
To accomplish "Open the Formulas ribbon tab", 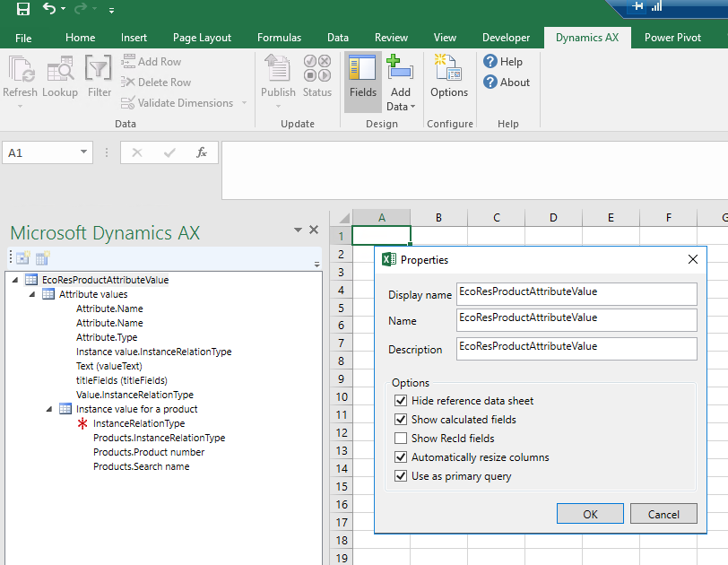I will pyautogui.click(x=279, y=38).
